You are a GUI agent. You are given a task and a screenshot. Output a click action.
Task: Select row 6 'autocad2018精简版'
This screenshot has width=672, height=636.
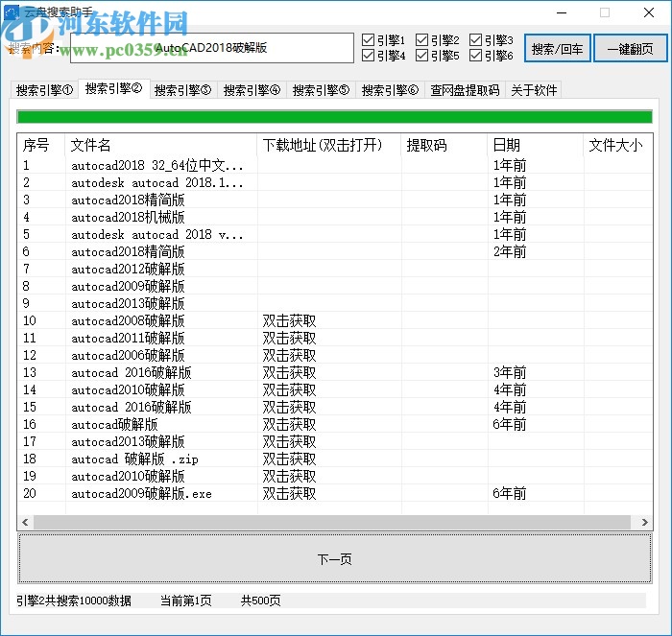pyautogui.click(x=335, y=252)
